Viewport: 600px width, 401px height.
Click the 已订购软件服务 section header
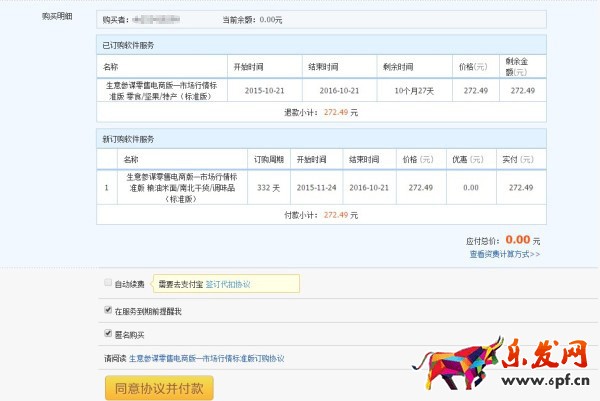tap(129, 46)
